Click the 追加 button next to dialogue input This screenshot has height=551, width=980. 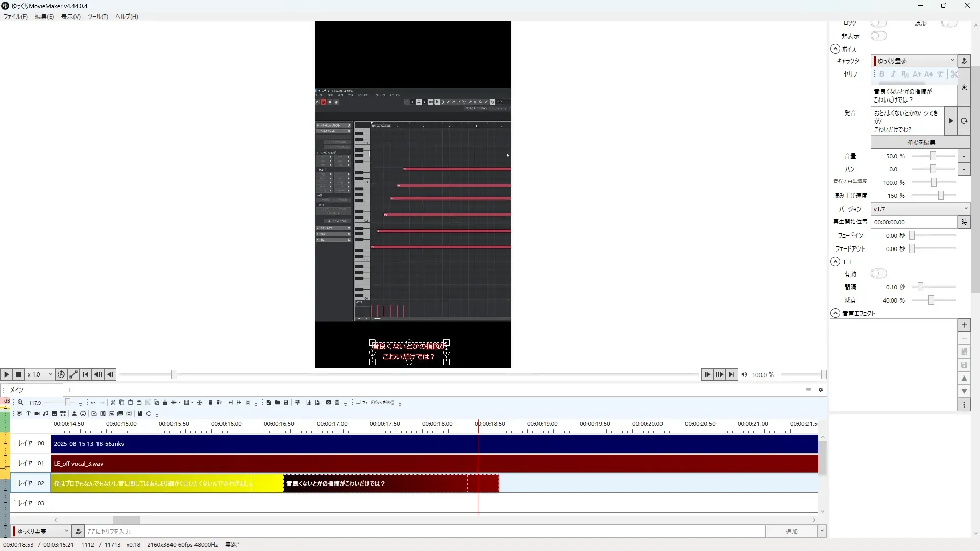pos(791,531)
